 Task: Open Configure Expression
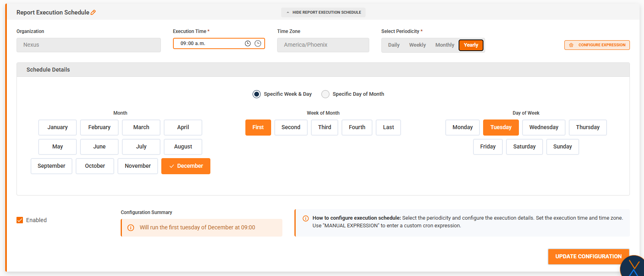(597, 45)
